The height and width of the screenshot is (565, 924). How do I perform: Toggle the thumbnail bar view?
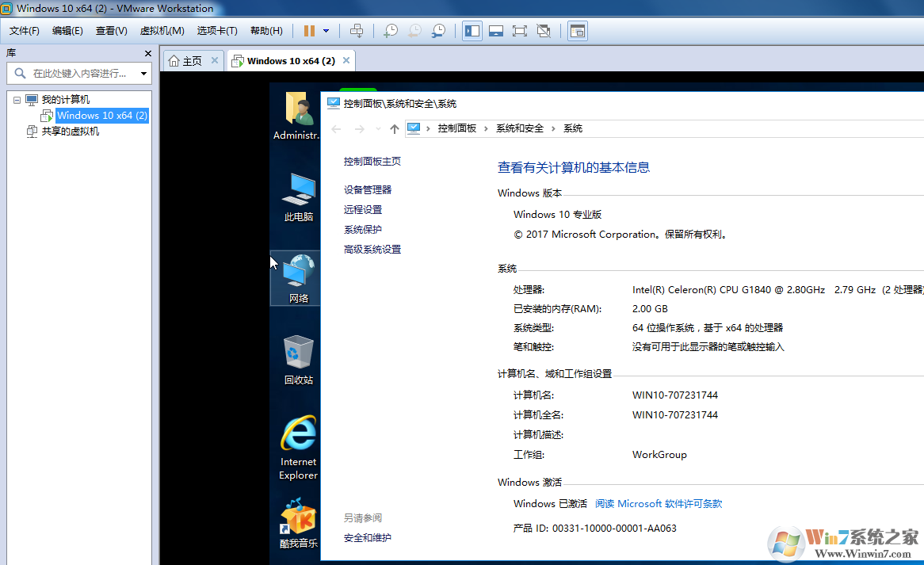click(496, 31)
